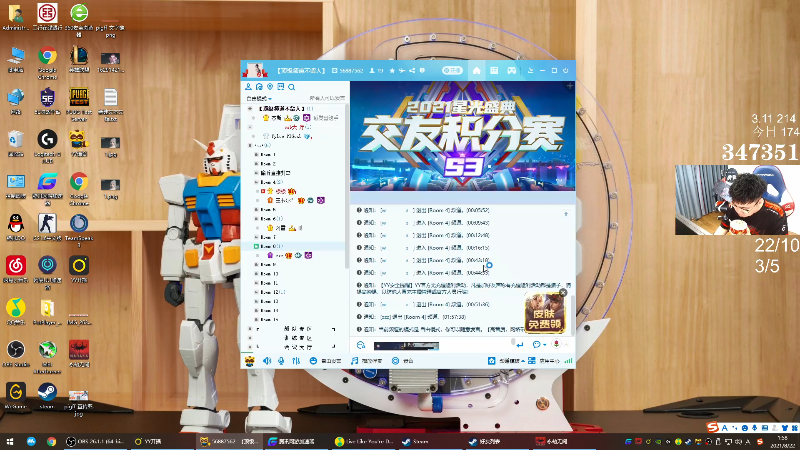The width and height of the screenshot is (800, 450).
Task: Click the star favorite icon in channel header
Action: tap(392, 70)
